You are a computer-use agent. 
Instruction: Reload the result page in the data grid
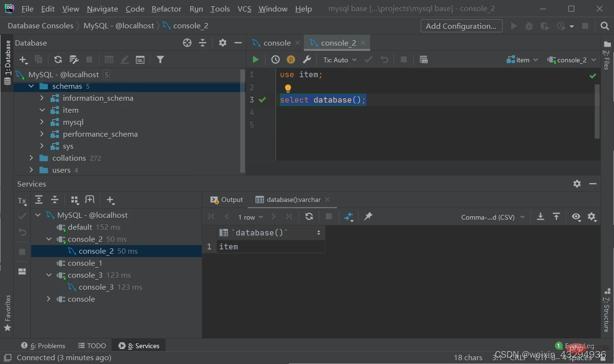[309, 216]
